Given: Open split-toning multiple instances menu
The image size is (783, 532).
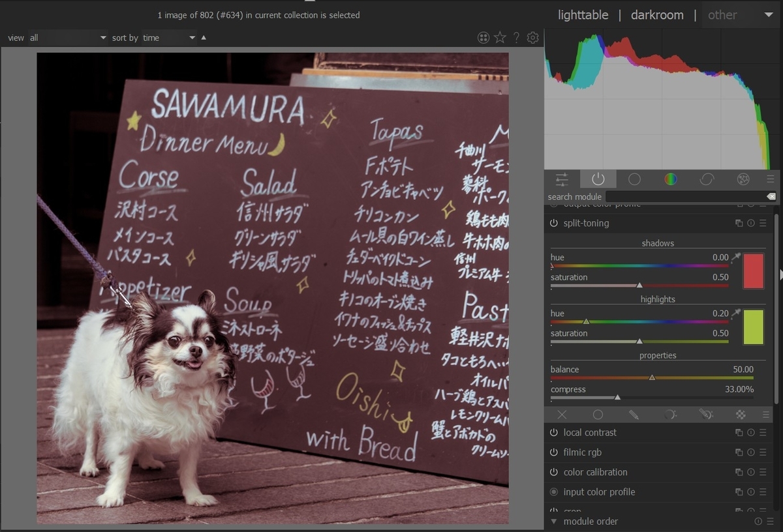Looking at the screenshot, I should click(x=739, y=223).
